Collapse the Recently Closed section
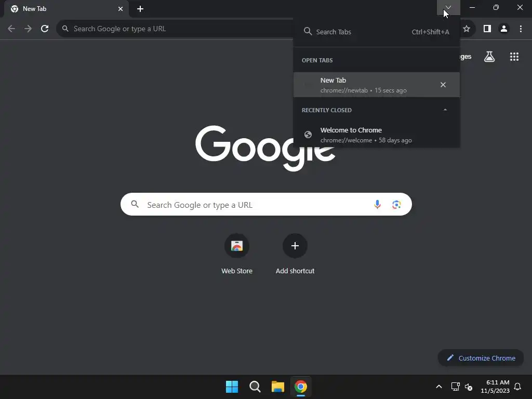This screenshot has height=399, width=532. point(445,110)
